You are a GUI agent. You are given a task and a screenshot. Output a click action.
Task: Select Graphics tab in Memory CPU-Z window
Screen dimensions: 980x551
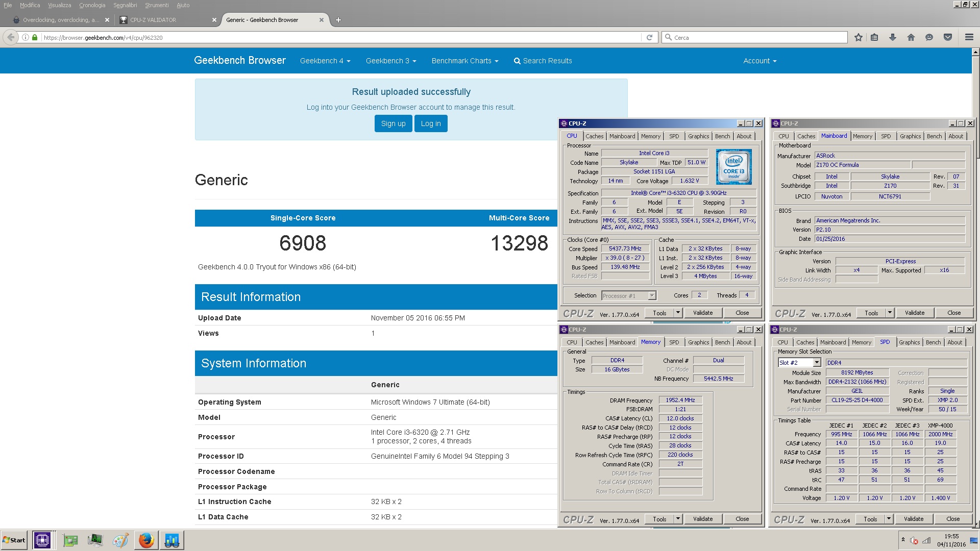pyautogui.click(x=698, y=342)
